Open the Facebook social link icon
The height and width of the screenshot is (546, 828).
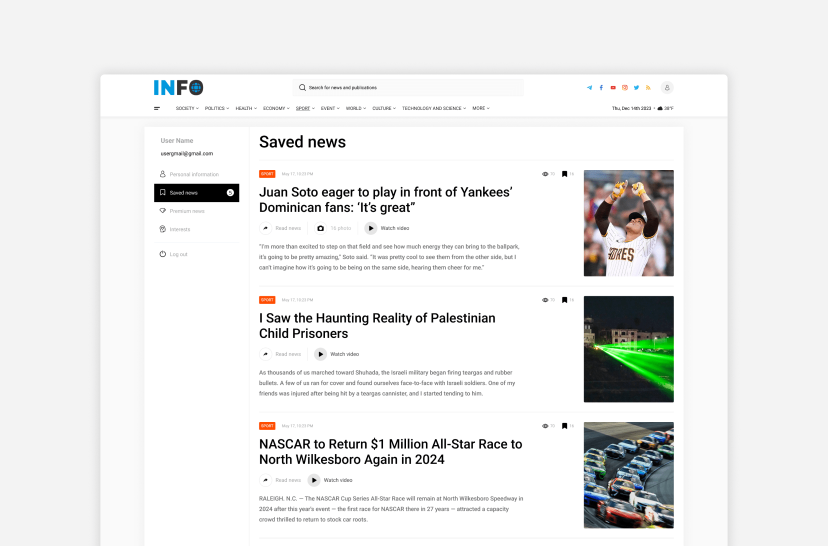click(x=601, y=88)
